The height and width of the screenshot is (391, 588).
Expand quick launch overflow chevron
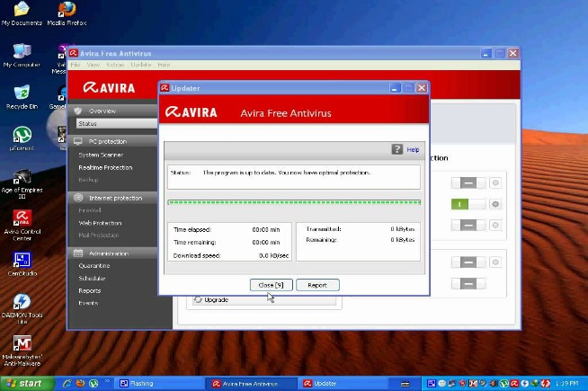107,381
